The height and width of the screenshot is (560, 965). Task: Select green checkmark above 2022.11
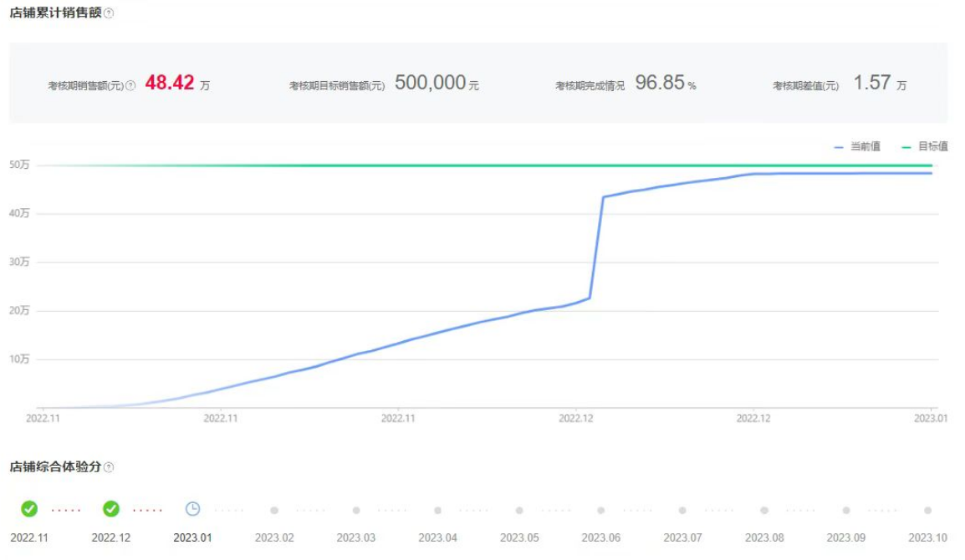29,509
